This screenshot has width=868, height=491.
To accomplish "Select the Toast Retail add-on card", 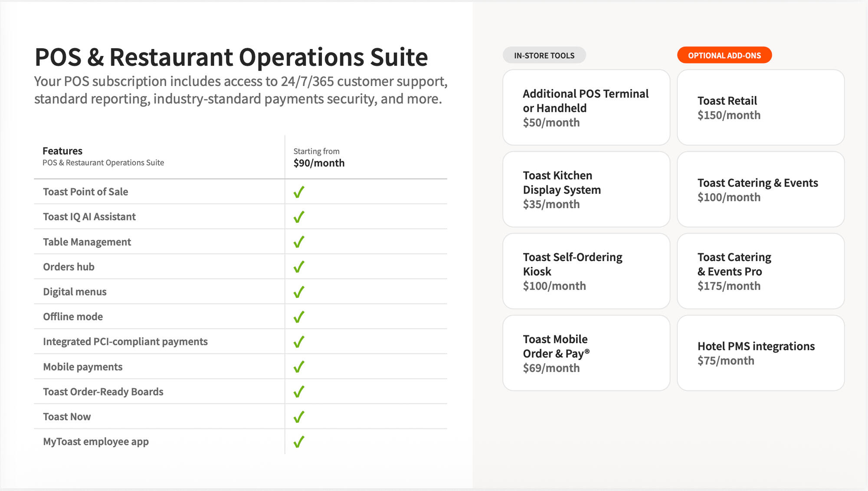I will (760, 108).
